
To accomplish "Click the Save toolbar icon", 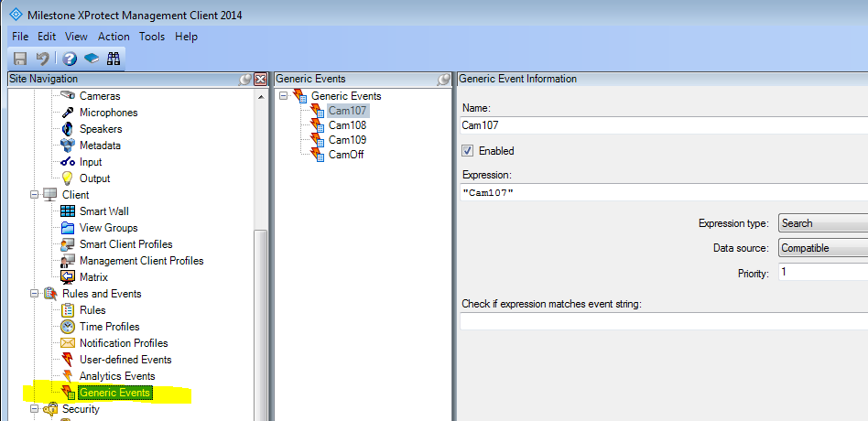I will [20, 59].
